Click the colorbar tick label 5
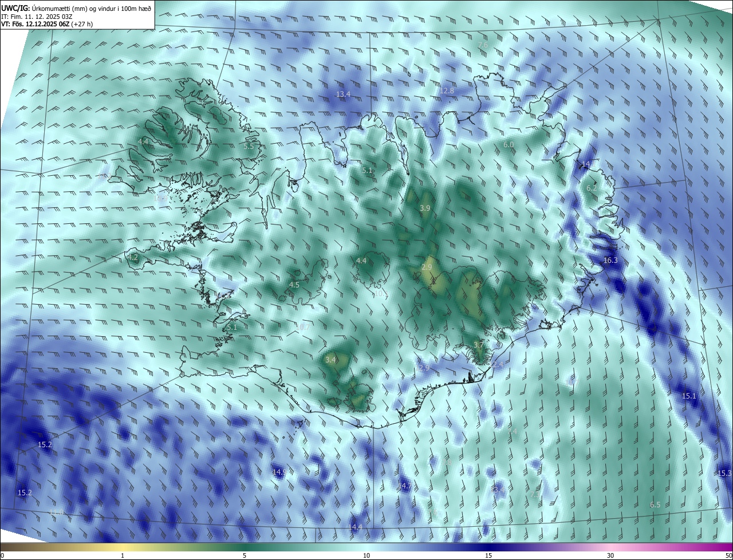 (x=245, y=556)
